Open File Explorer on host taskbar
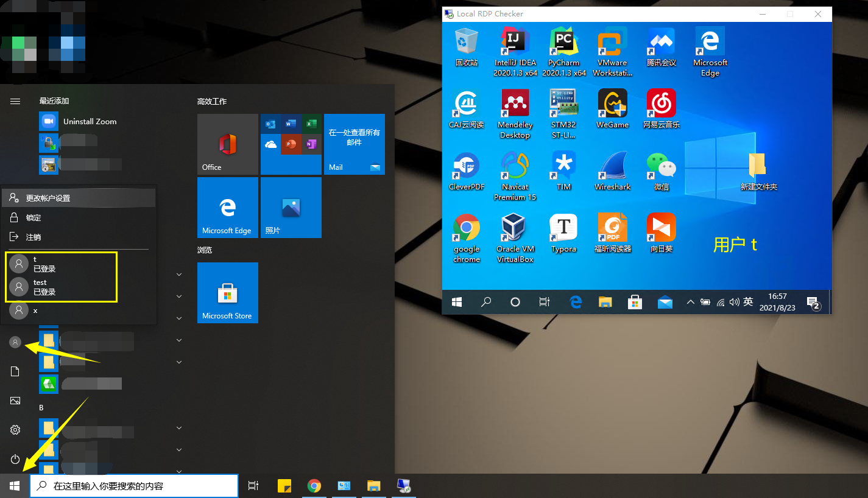The height and width of the screenshot is (498, 868). (374, 486)
